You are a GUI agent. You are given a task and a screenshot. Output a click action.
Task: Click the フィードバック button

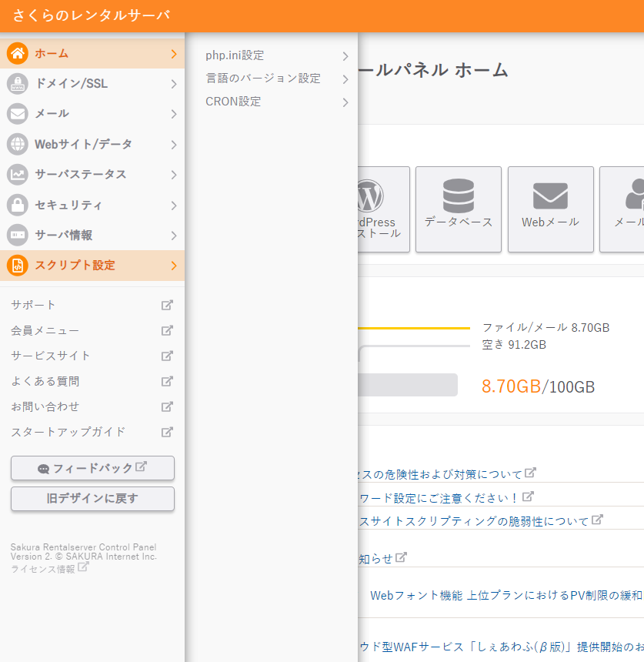(92, 468)
